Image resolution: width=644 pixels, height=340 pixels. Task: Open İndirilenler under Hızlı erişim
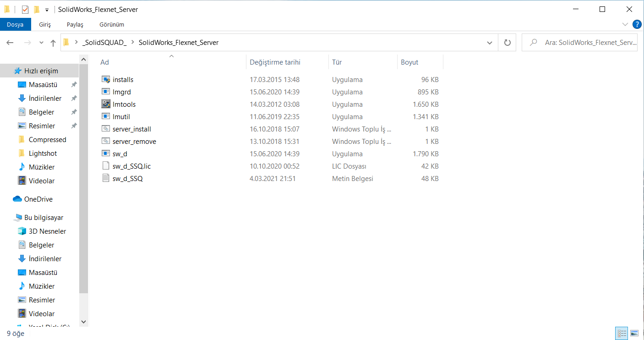(39, 99)
